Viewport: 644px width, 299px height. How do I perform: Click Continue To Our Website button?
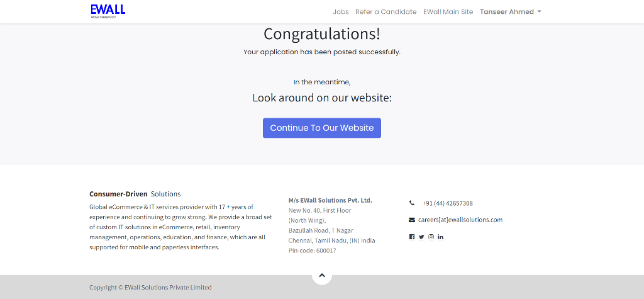click(x=322, y=128)
